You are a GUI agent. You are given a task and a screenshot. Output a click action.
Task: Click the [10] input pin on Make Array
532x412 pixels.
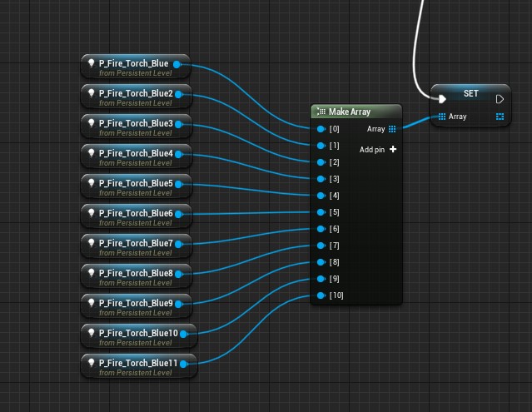point(321,295)
